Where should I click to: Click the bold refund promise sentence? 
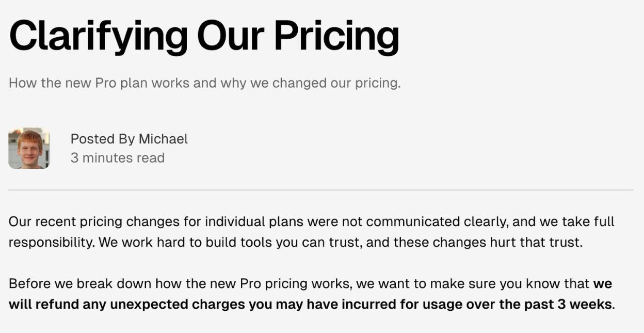point(311,294)
